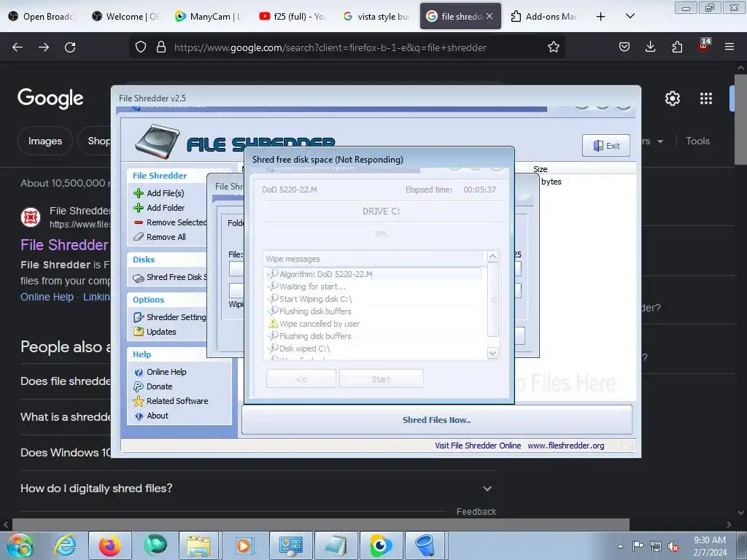The width and height of the screenshot is (747, 560).
Task: Open Firefox downloads panel
Action: (650, 47)
